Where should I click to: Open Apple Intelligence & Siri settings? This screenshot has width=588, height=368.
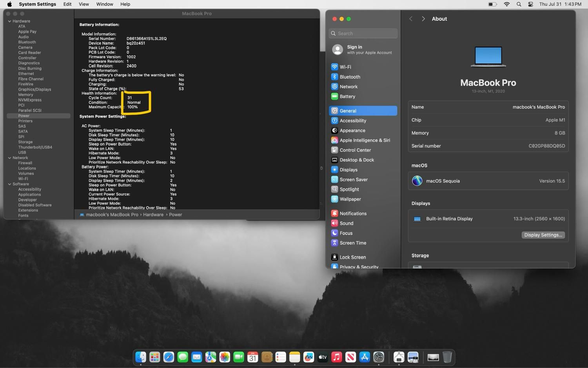363,140
